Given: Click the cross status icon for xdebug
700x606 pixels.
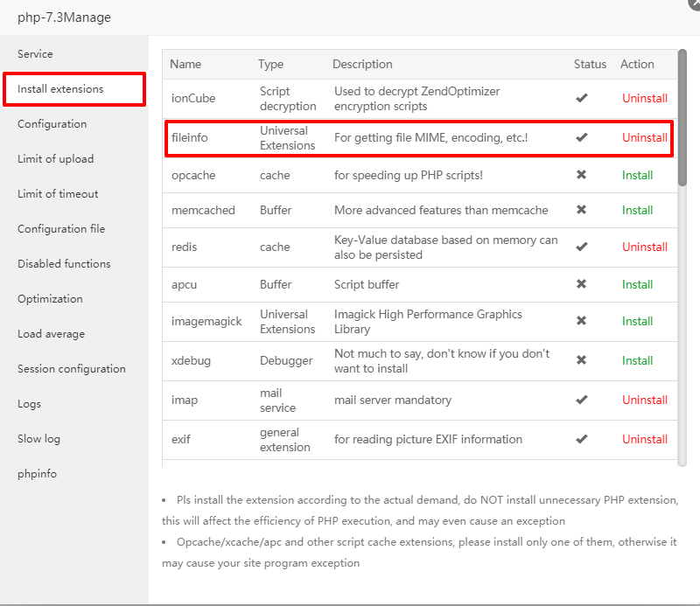Looking at the screenshot, I should (x=582, y=360).
